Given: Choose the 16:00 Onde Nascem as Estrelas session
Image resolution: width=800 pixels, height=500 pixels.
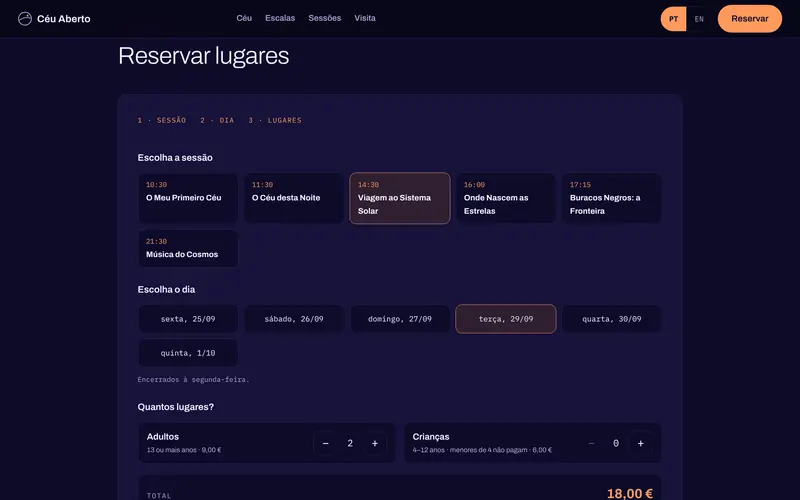Looking at the screenshot, I should tap(506, 198).
